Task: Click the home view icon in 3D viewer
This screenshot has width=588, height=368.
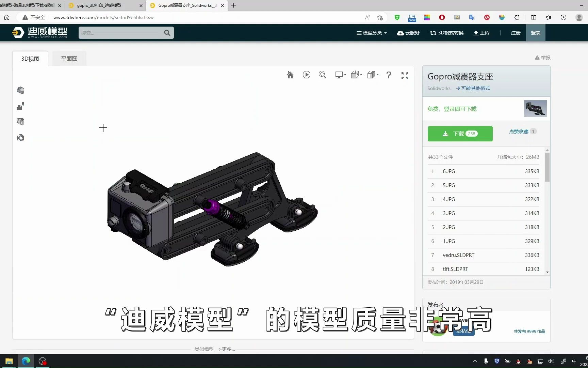Action: point(290,75)
